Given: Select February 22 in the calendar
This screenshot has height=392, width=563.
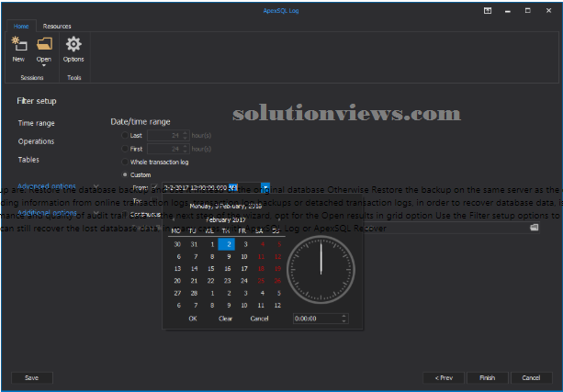Looking at the screenshot, I should 211,281.
